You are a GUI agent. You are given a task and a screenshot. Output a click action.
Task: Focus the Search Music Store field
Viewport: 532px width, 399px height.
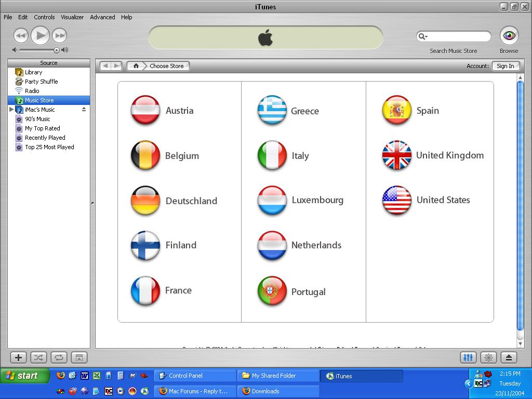[x=454, y=36]
